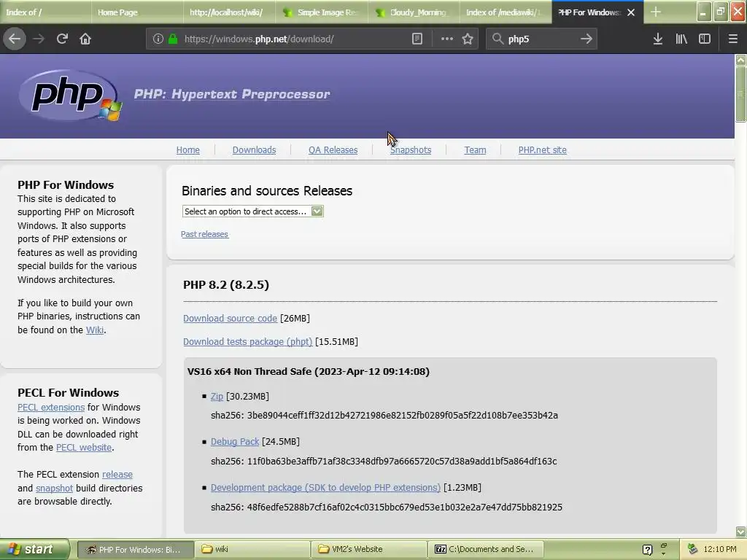Open PHP.net site navigation link
747x560 pixels.
coord(542,150)
